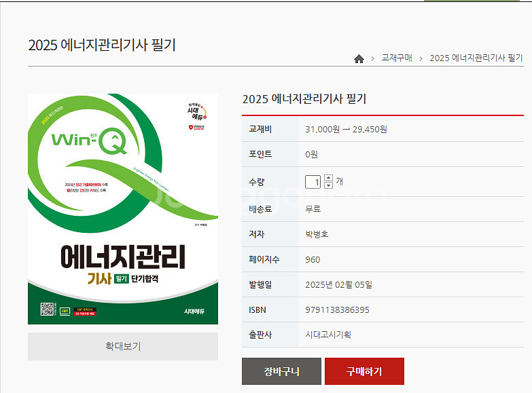Click the 에너지관리 title text on cover
Image resolution: width=532 pixels, height=393 pixels.
tap(123, 257)
